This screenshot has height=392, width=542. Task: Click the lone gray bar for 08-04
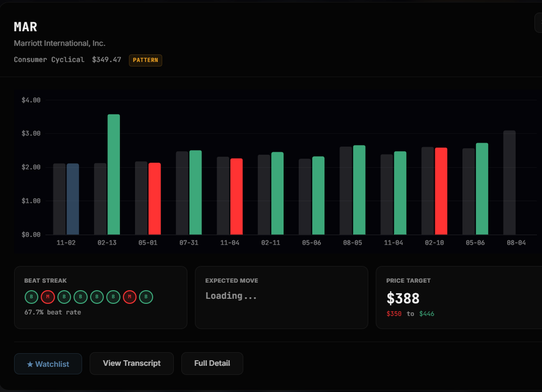click(509, 182)
